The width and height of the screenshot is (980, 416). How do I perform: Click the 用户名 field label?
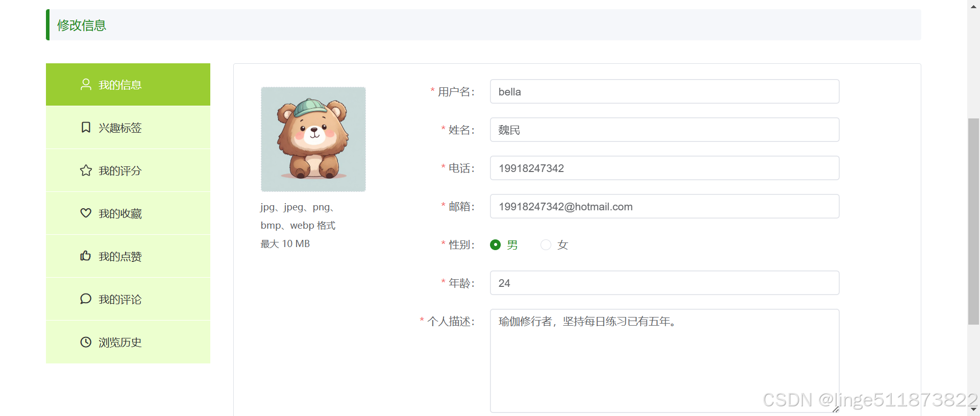point(456,91)
